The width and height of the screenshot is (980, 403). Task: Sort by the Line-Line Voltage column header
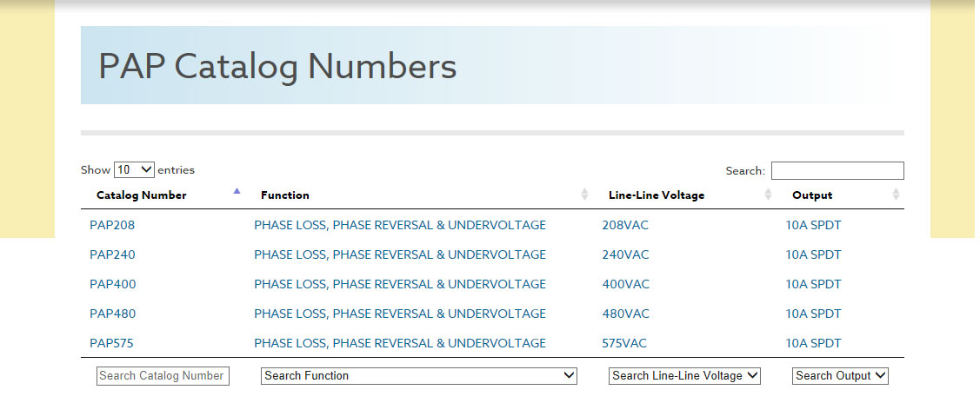click(x=657, y=195)
